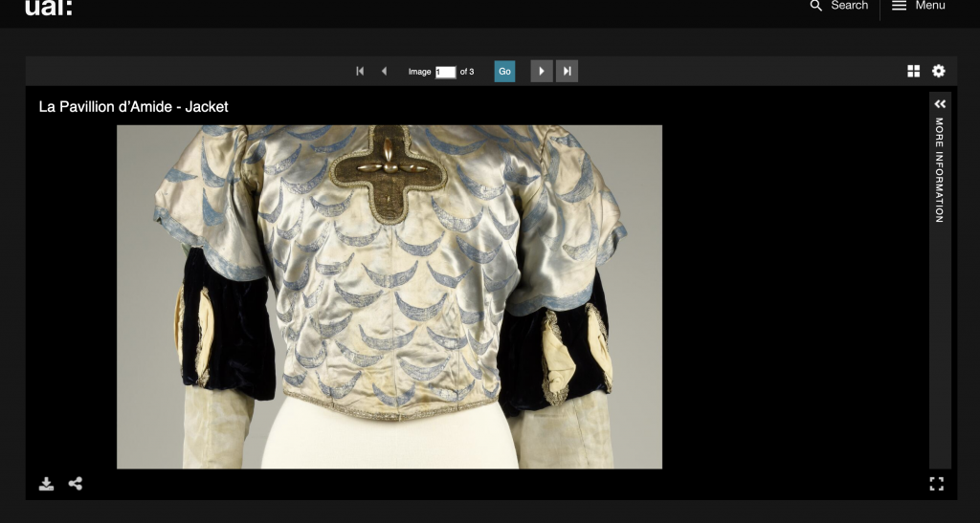Click the 'of 3' image count text
The image size is (980, 523).
click(467, 72)
